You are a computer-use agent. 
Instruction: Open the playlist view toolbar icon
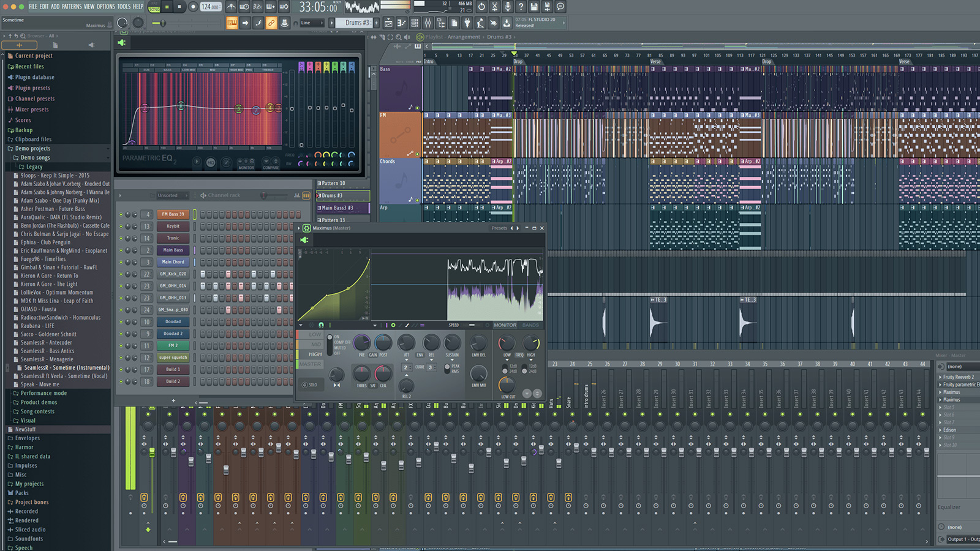[388, 23]
